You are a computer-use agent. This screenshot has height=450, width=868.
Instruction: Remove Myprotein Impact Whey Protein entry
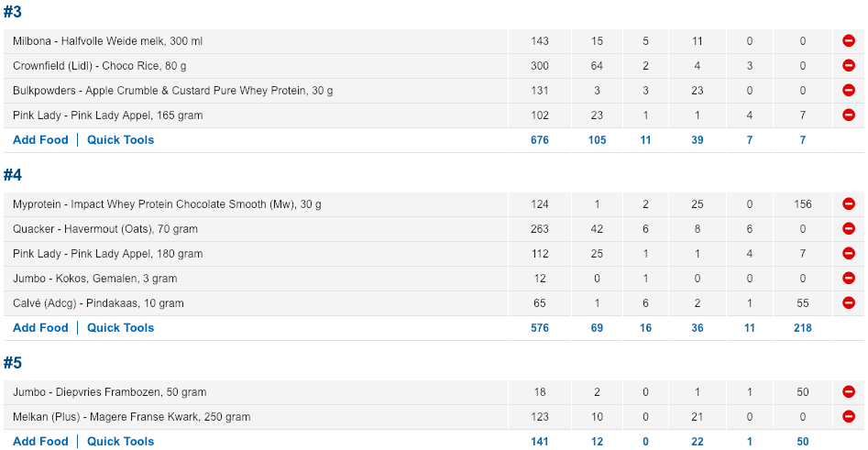(x=849, y=204)
